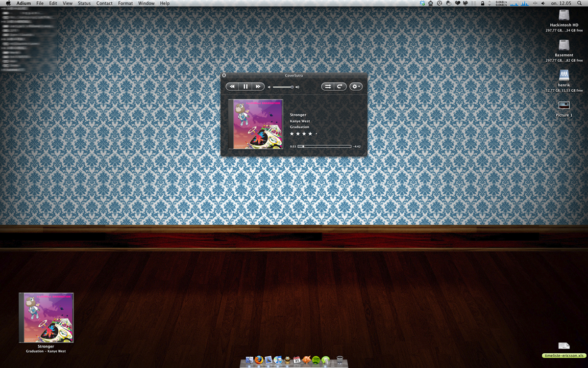
Task: Open Adium duck icon in the Dock
Action: click(x=288, y=360)
